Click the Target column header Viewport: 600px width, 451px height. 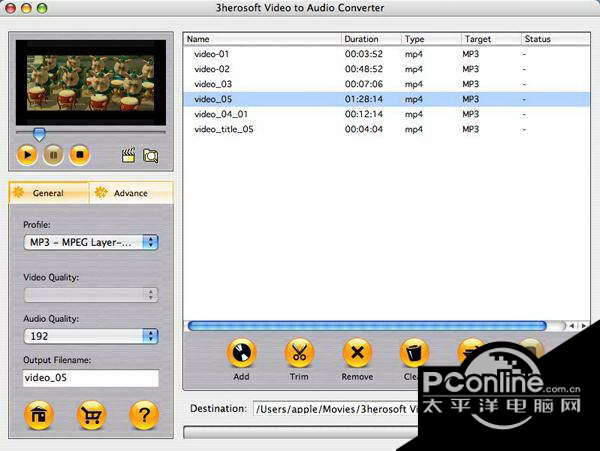coord(491,39)
